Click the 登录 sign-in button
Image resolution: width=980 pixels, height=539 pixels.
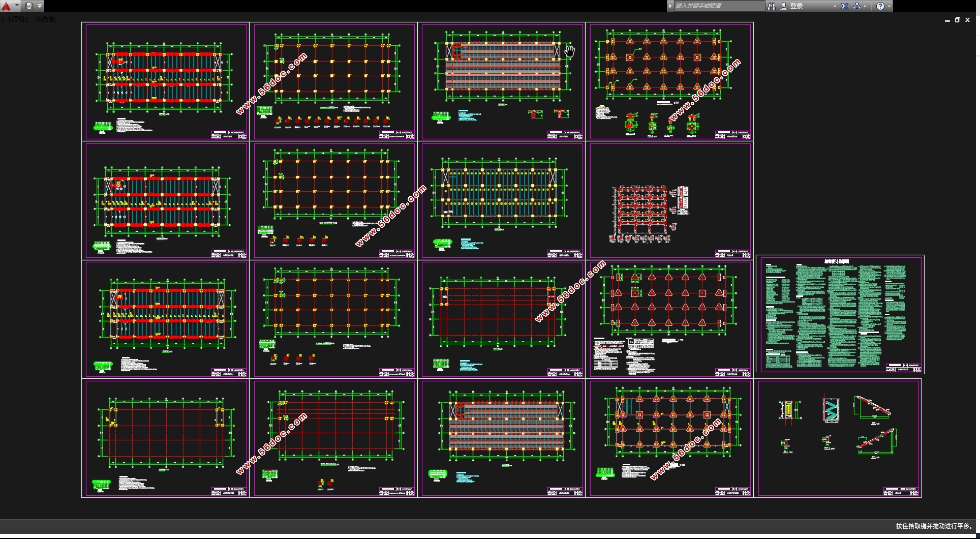(x=795, y=6)
